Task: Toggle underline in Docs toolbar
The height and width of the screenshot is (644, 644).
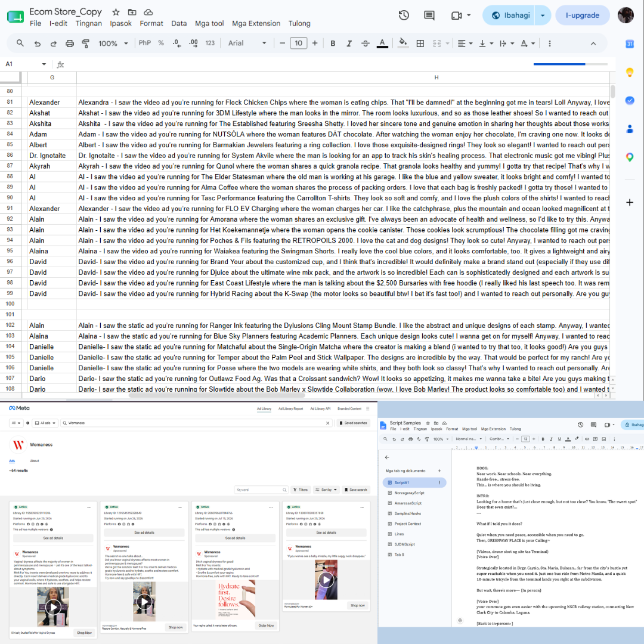Action: 559,439
